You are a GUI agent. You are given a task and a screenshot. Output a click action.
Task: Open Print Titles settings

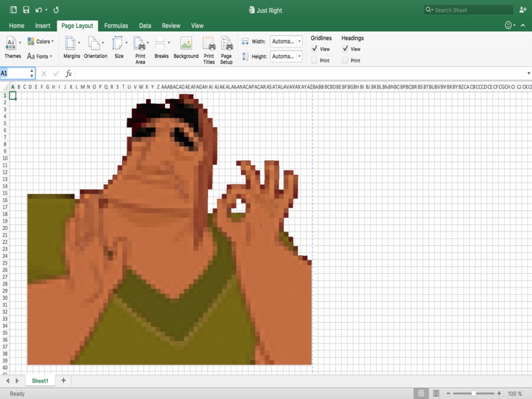208,44
